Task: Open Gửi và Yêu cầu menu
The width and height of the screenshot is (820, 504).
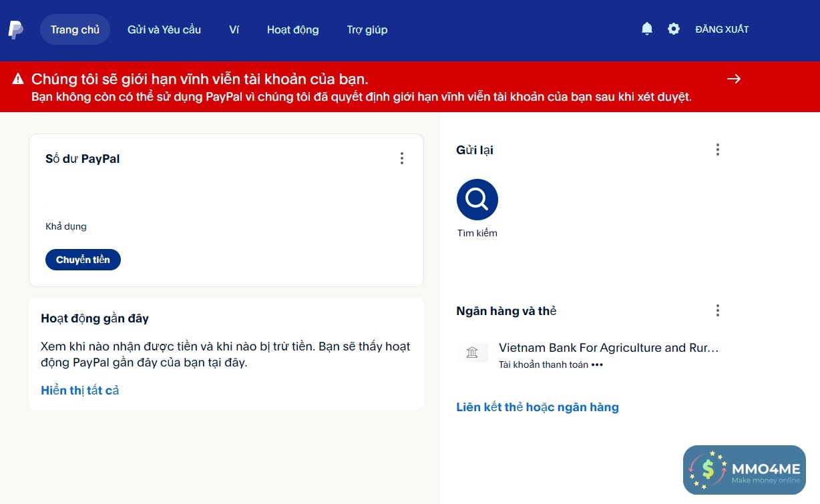Action: pos(164,29)
